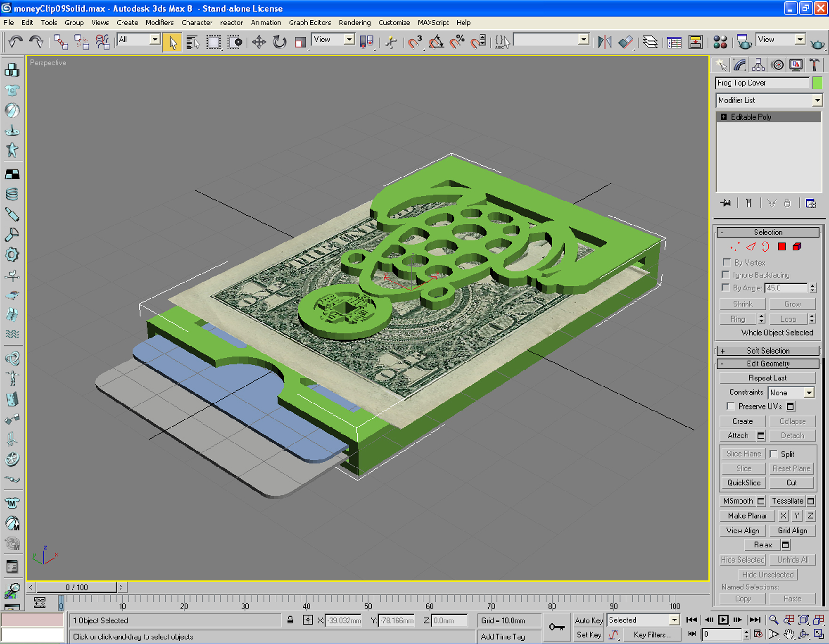Select the Mirror tool icon
This screenshot has width=829, height=644.
point(605,42)
